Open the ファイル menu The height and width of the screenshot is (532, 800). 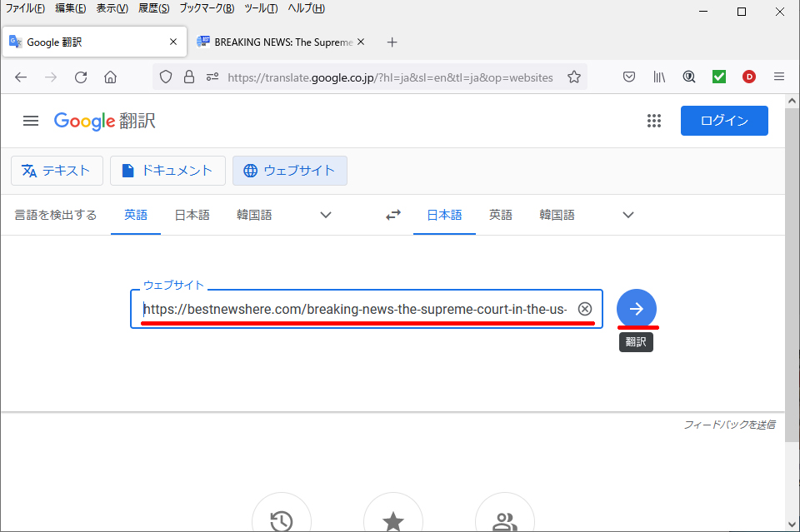pos(25,8)
